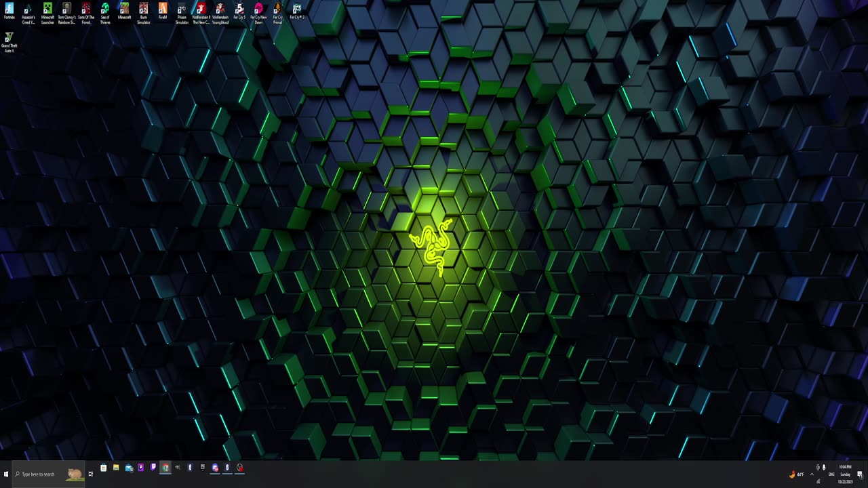The width and height of the screenshot is (868, 488).
Task: Select the Far Cry New Dawn shortcut
Action: click(258, 14)
